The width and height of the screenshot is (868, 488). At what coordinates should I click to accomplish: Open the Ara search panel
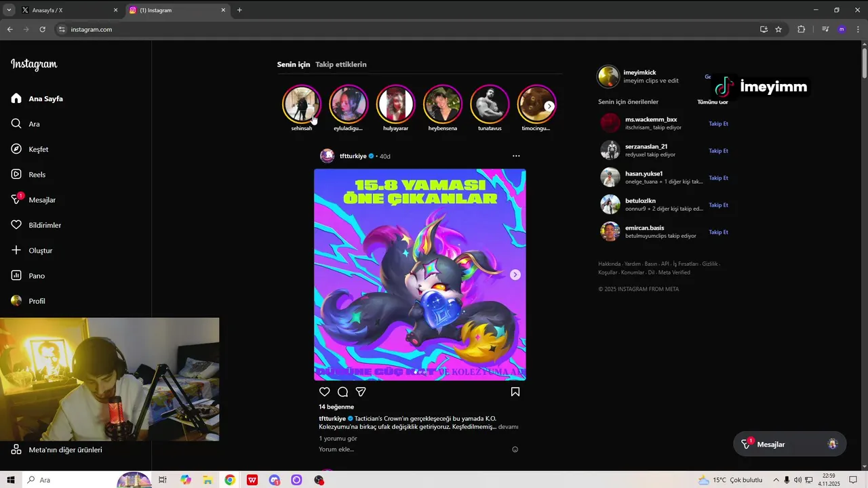tap(26, 124)
